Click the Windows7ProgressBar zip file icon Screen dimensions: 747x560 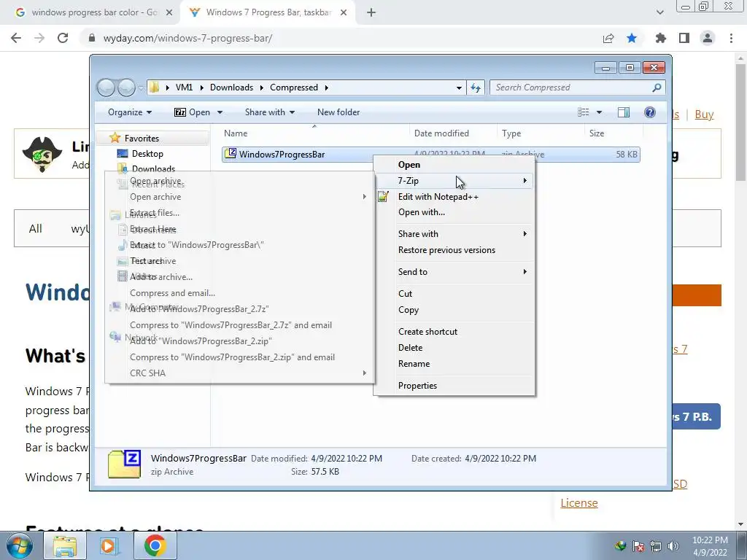point(231,154)
